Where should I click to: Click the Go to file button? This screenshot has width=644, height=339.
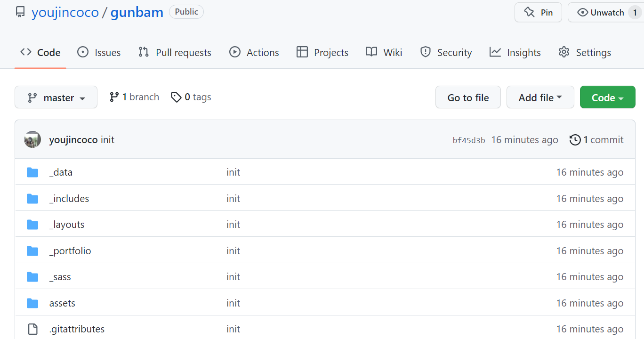[468, 97]
